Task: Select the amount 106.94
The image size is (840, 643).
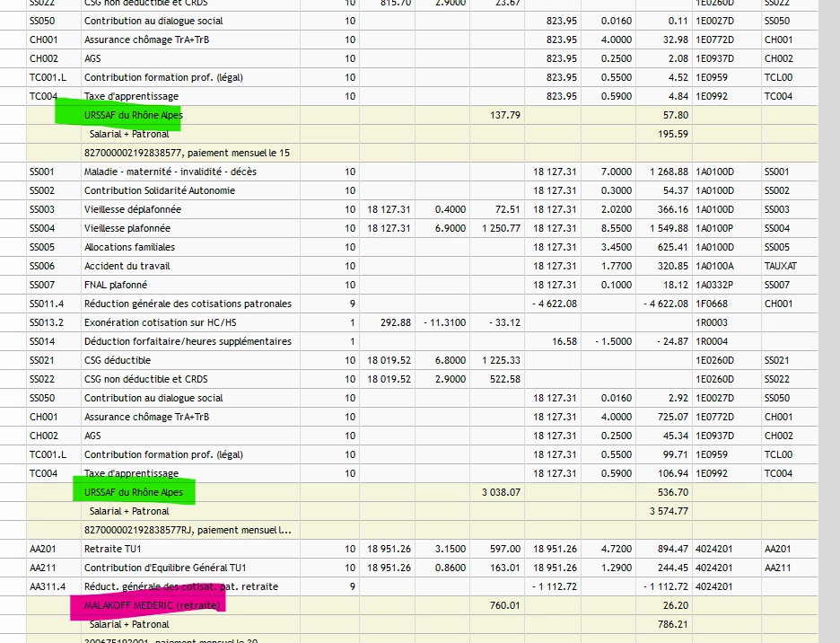Action: 673,473
